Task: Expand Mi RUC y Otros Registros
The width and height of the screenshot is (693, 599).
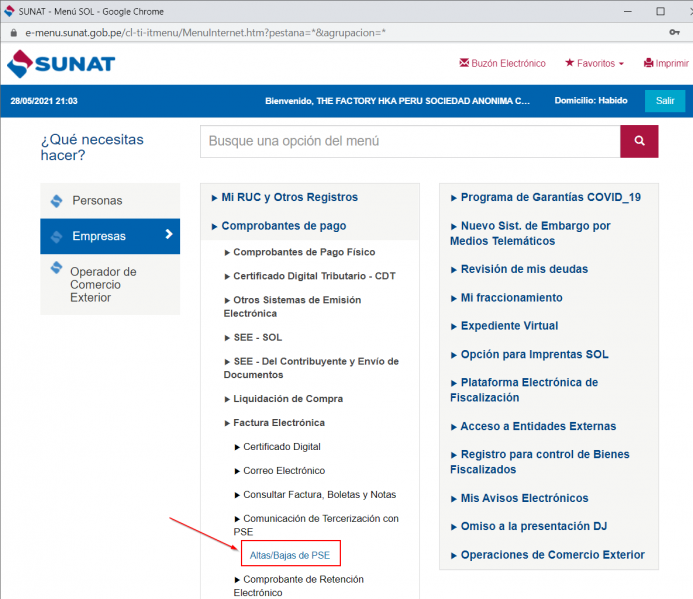Action: (x=289, y=197)
